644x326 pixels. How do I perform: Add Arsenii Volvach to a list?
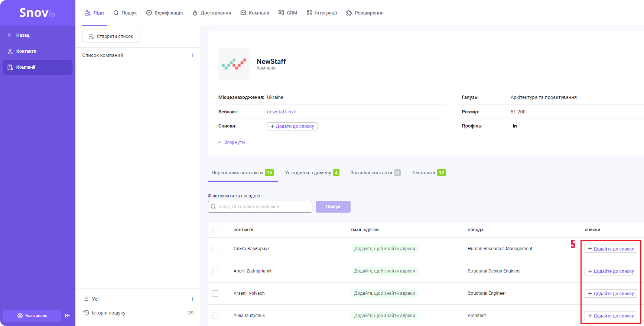[x=611, y=293]
